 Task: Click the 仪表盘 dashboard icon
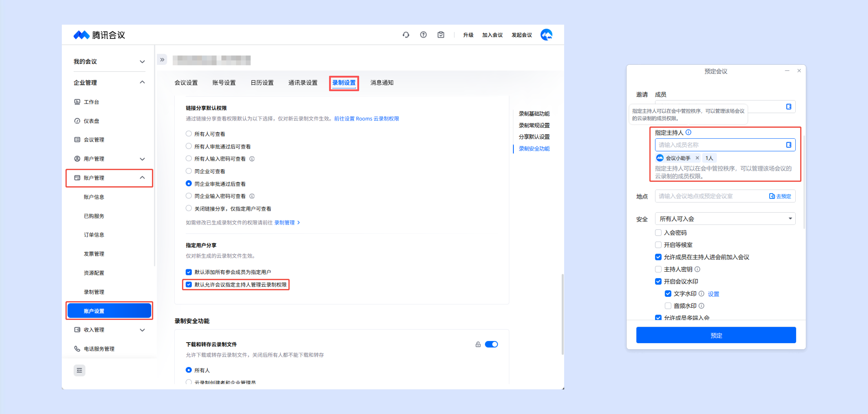(77, 121)
